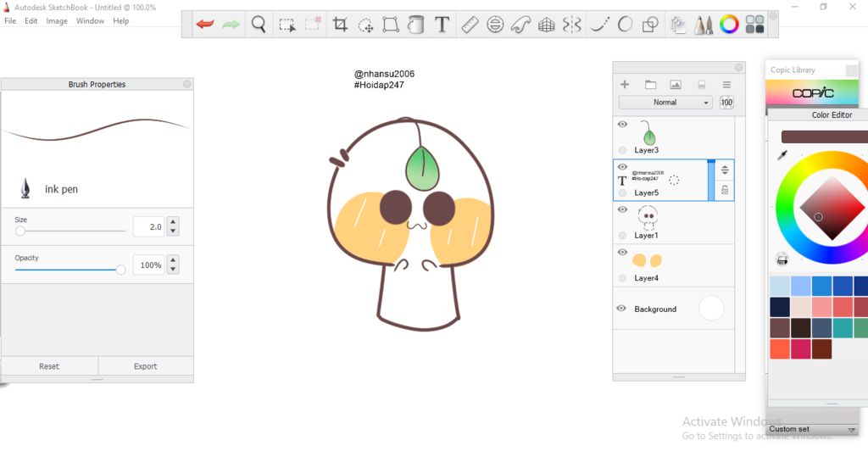The height and width of the screenshot is (457, 868).
Task: Click the Layer5 move handle arrows
Action: (725, 170)
